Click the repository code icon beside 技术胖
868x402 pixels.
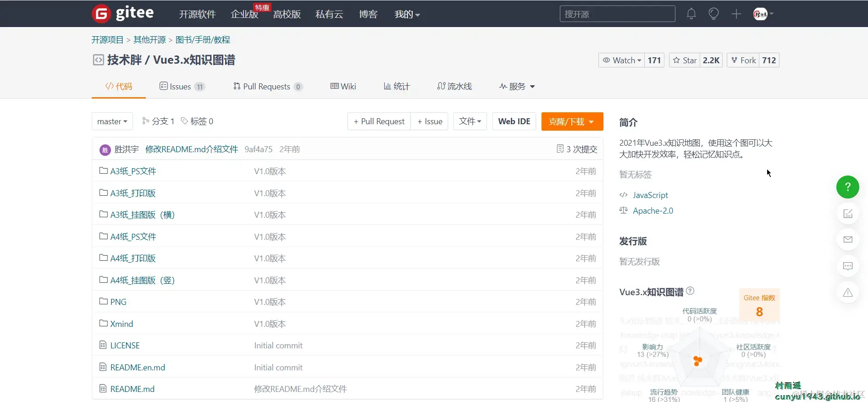coord(98,60)
